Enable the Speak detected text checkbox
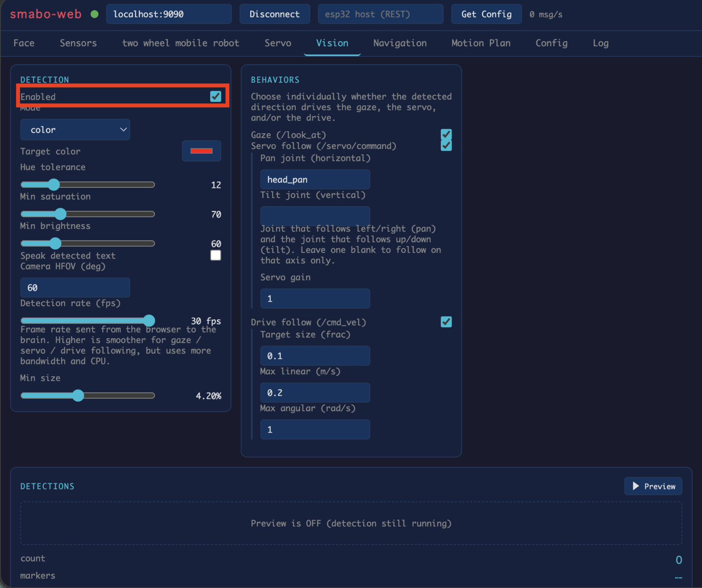This screenshot has height=588, width=702. [216, 255]
